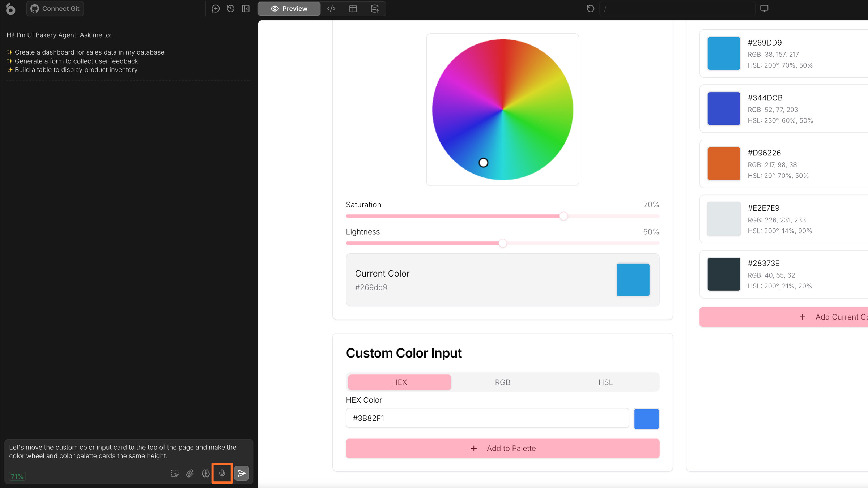Click the desktop viewport device icon
Image resolution: width=868 pixels, height=488 pixels.
pyautogui.click(x=764, y=9)
